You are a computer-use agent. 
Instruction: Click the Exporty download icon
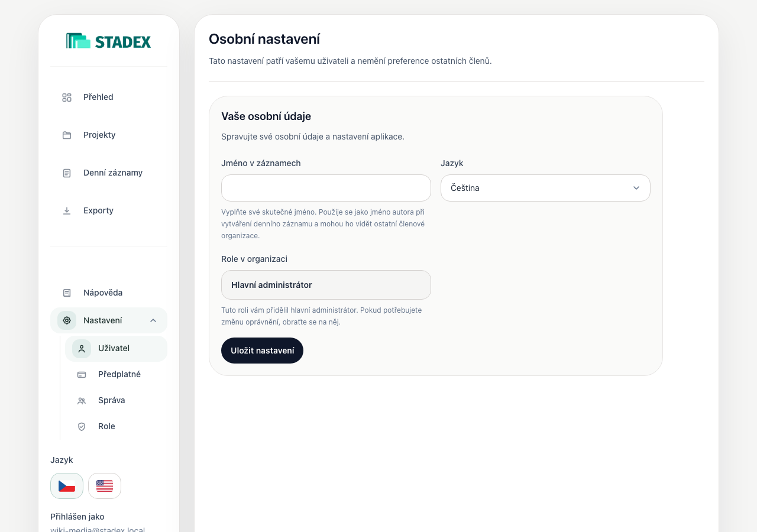[67, 210]
